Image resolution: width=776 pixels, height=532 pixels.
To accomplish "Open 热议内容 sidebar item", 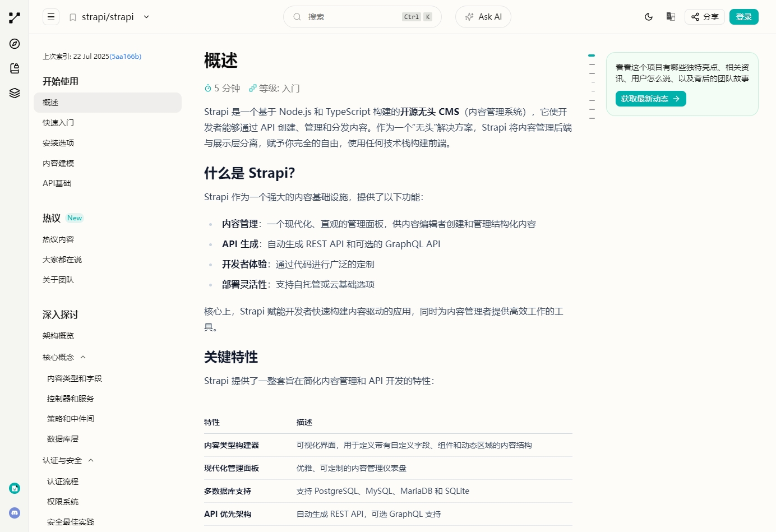I will [58, 239].
